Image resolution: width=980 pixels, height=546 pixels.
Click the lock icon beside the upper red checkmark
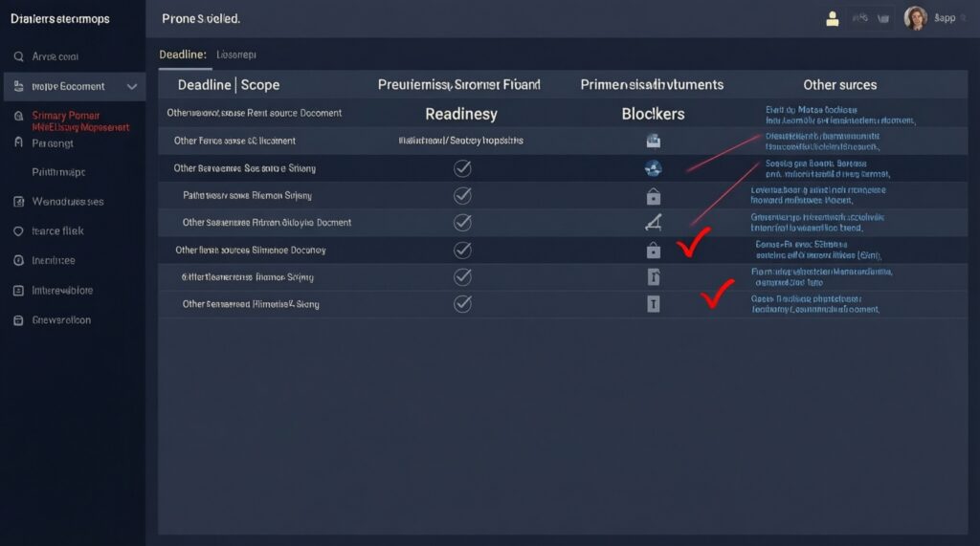(654, 251)
